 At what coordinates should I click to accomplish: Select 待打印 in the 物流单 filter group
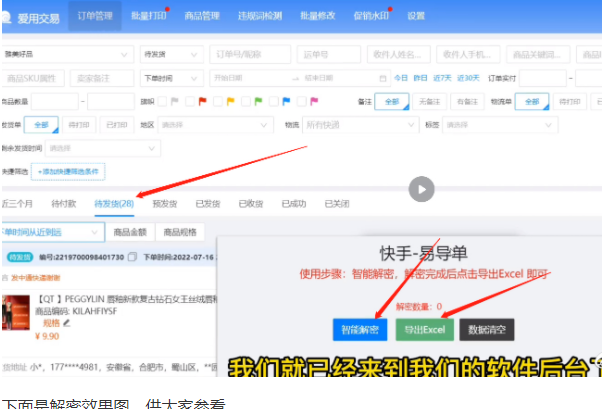click(x=570, y=101)
